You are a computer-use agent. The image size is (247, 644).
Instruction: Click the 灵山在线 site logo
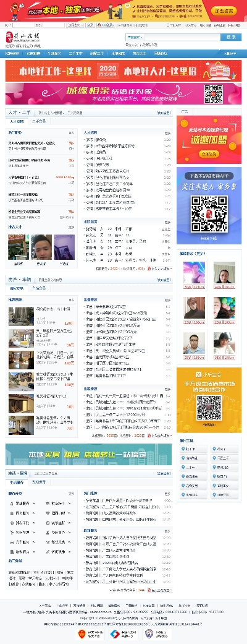point(23,38)
